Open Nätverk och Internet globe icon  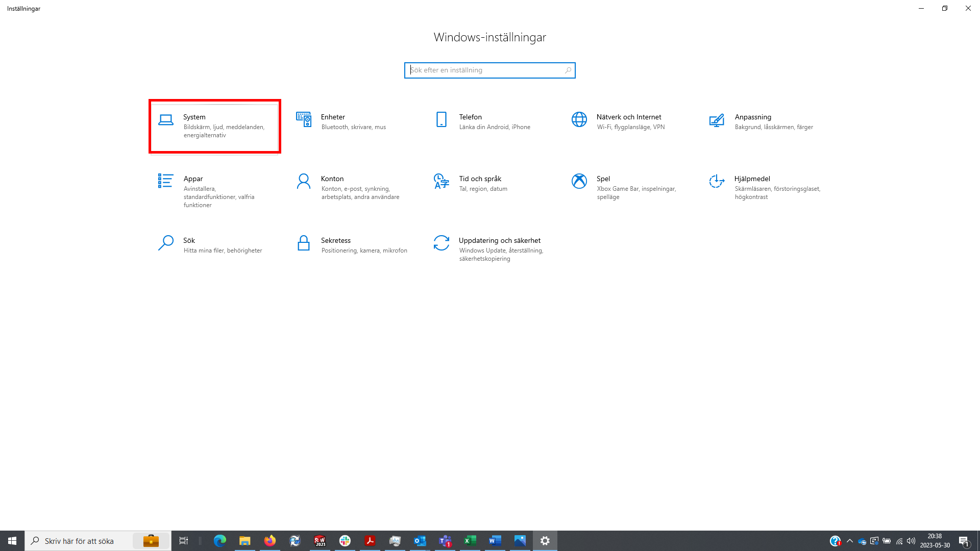579,120
